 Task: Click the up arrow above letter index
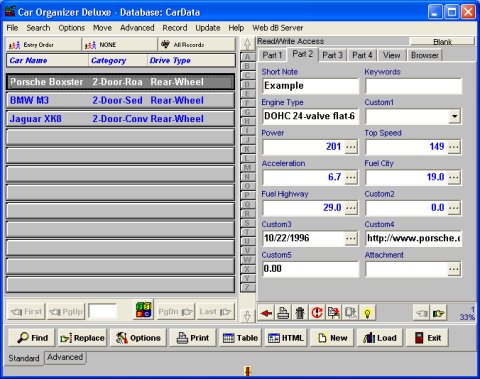point(247,44)
